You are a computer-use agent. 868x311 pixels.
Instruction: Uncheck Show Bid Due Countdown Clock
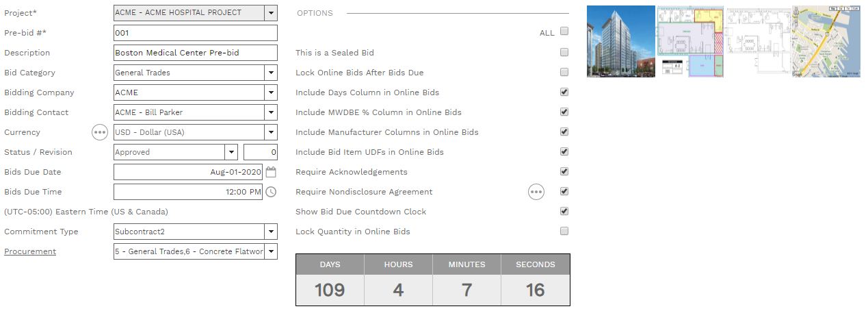[x=564, y=211]
